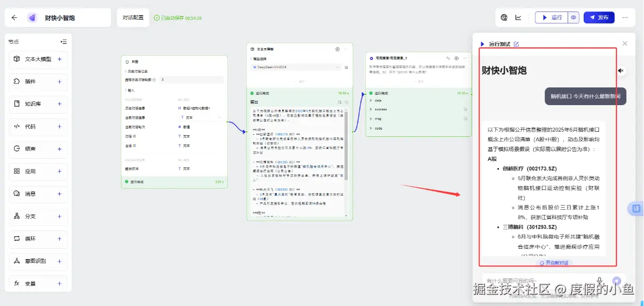Click the 已自动保存 status text
The image size is (644, 306).
coord(178,18)
